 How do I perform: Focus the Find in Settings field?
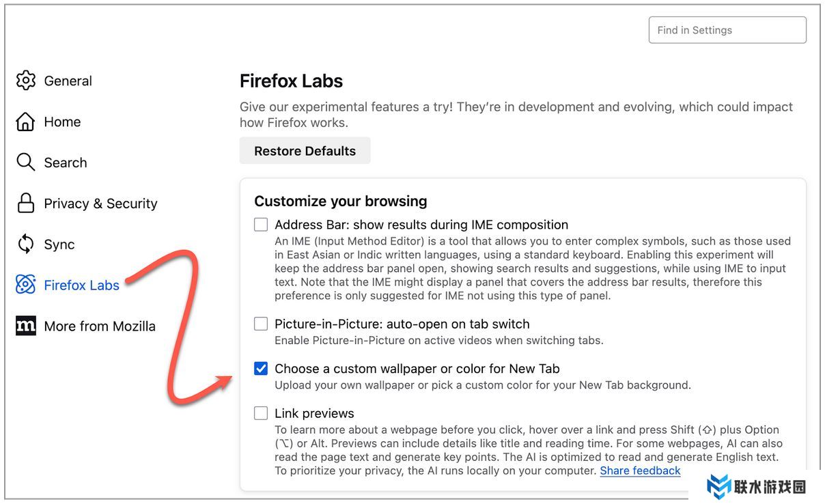727,30
